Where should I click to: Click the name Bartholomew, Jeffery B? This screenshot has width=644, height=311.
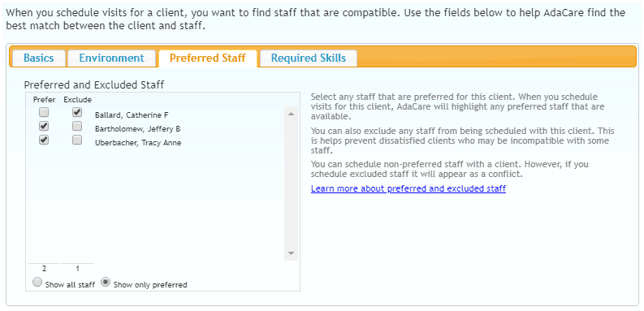137,129
